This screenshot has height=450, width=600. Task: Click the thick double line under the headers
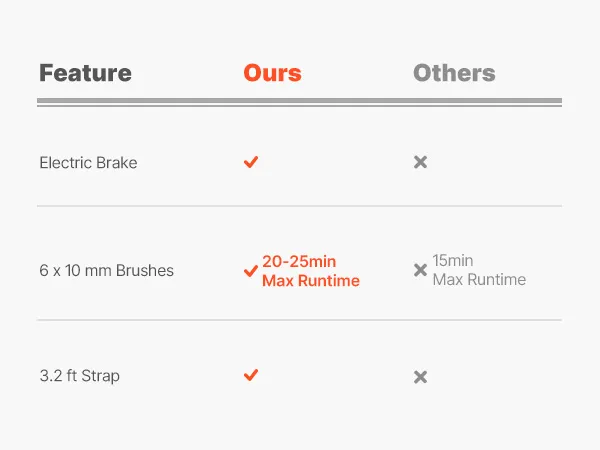point(299,101)
